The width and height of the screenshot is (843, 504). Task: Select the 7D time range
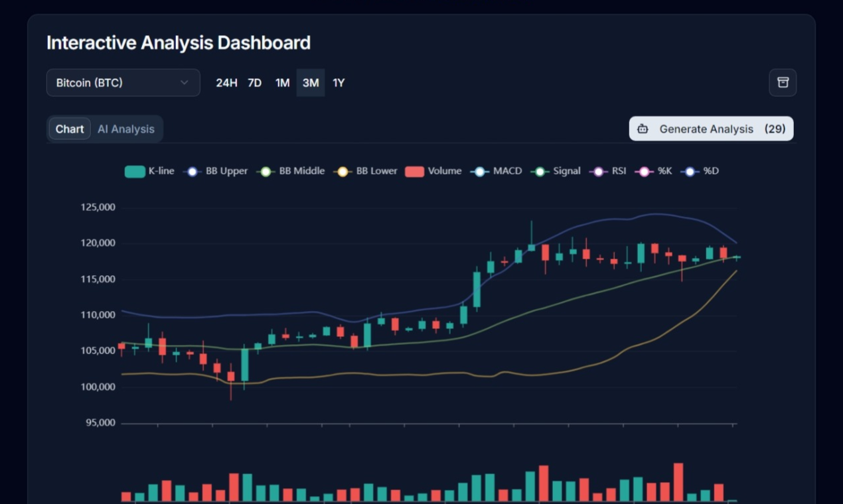click(254, 83)
